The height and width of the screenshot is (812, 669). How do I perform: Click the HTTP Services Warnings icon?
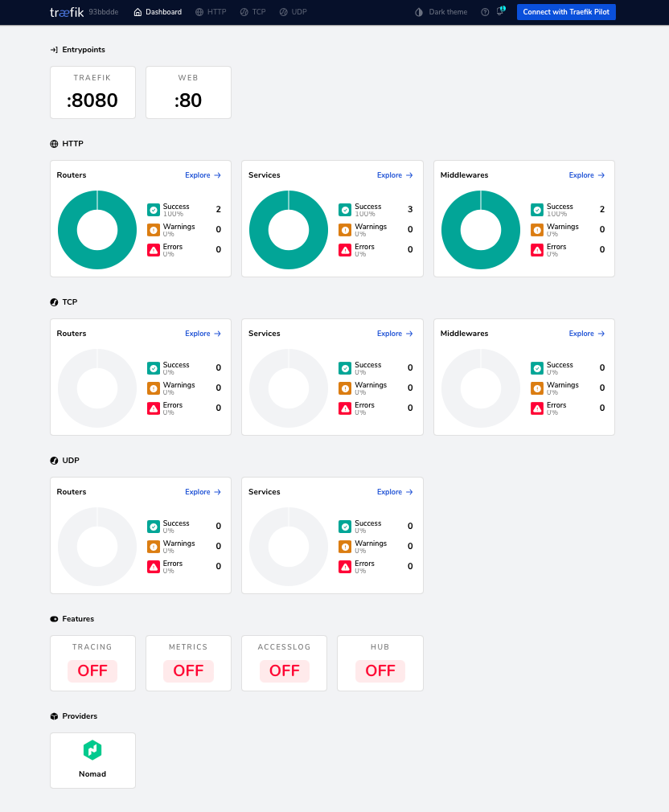345,230
